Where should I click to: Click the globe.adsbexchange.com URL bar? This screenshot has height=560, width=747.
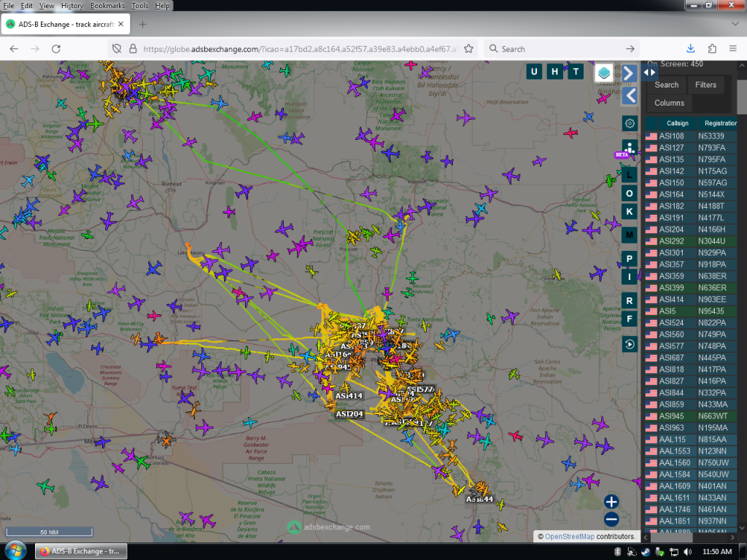(300, 49)
